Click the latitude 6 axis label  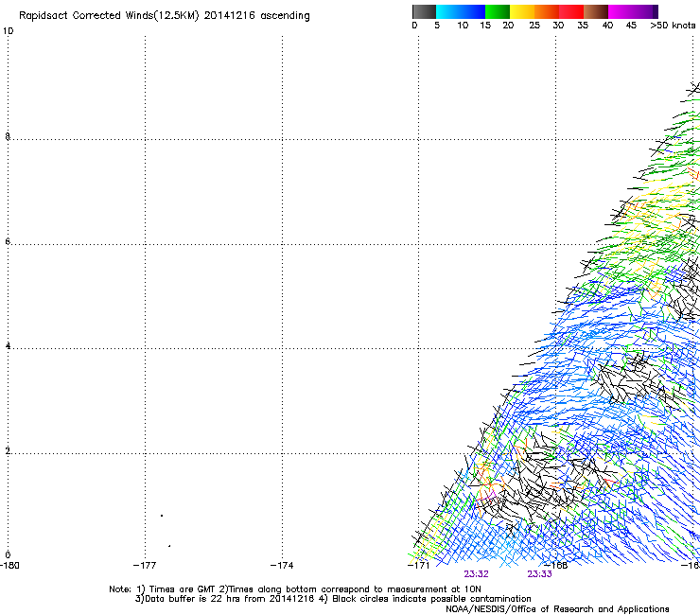tap(8, 241)
